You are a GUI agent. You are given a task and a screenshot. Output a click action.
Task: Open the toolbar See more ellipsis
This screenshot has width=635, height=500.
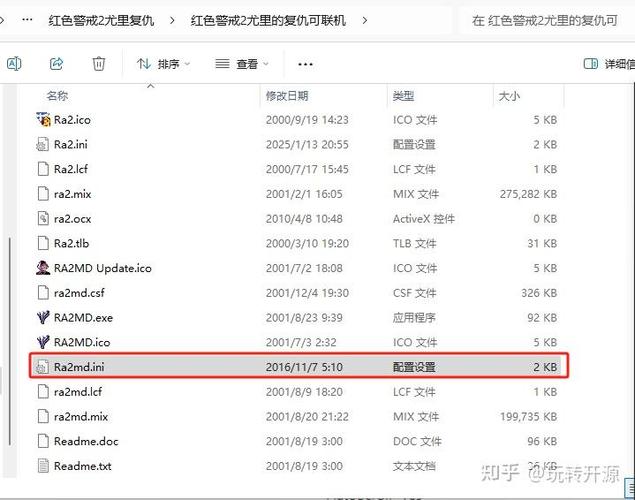tap(305, 64)
